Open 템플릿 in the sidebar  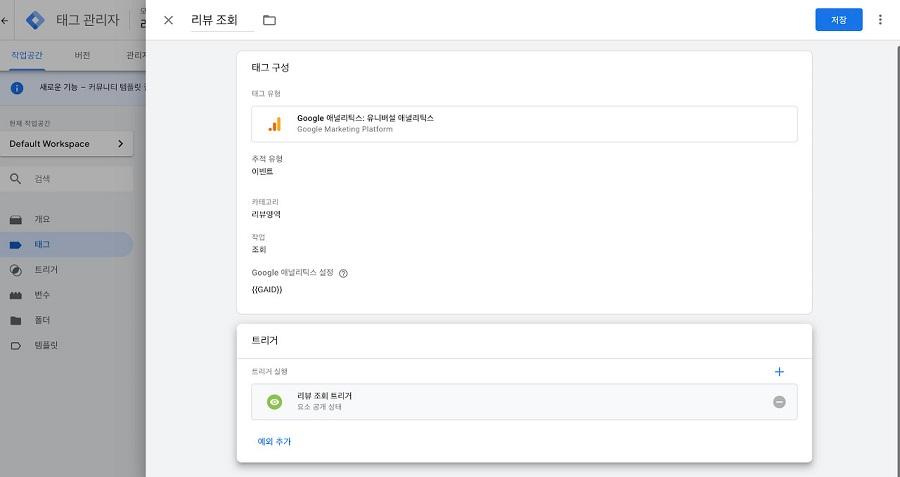click(x=67, y=346)
